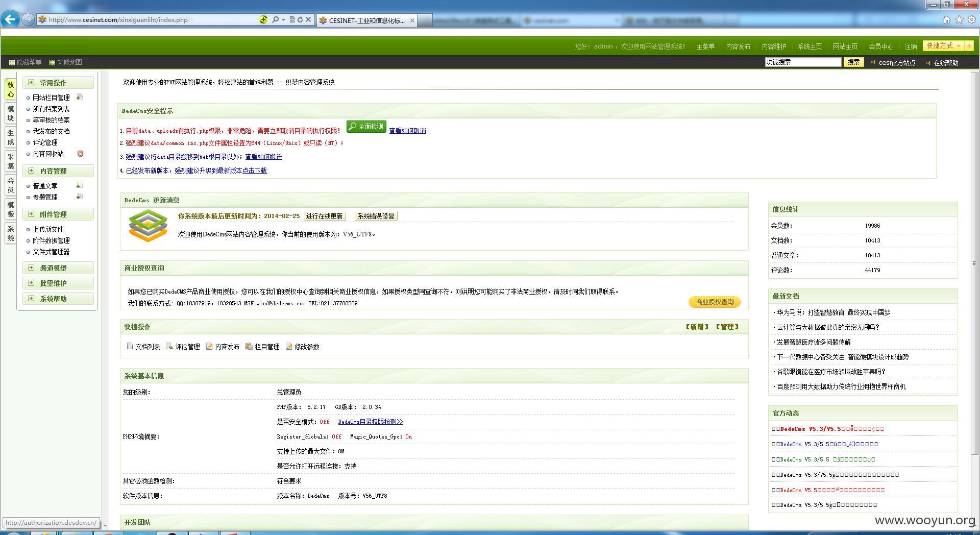Open the browser Home icon
The width and height of the screenshot is (980, 535).
point(947,19)
